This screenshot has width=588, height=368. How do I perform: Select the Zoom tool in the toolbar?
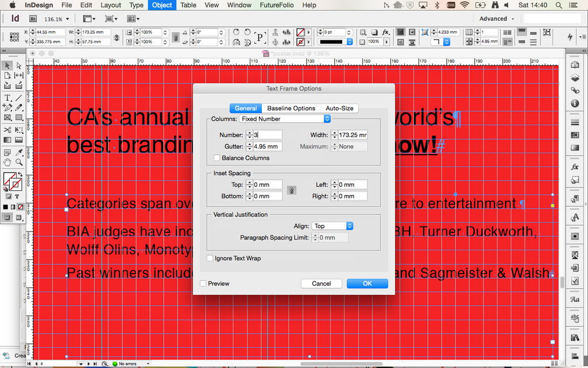pos(18,162)
